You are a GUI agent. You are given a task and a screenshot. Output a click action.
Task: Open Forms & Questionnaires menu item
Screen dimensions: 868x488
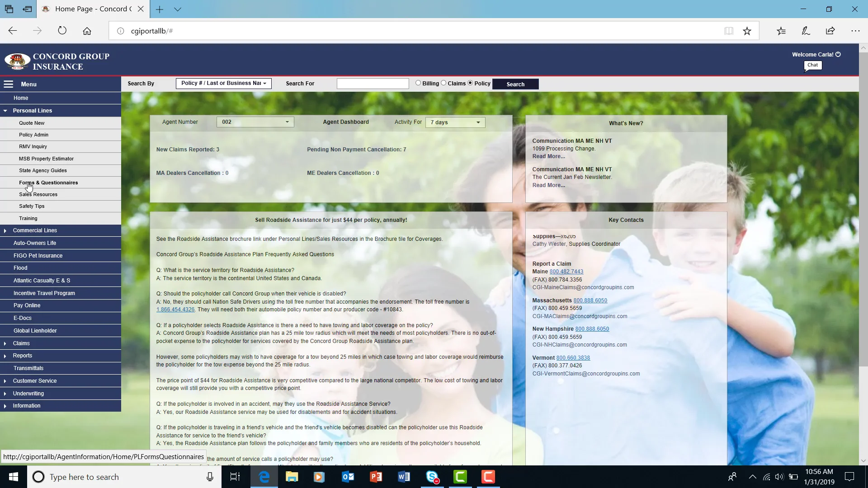pyautogui.click(x=48, y=183)
